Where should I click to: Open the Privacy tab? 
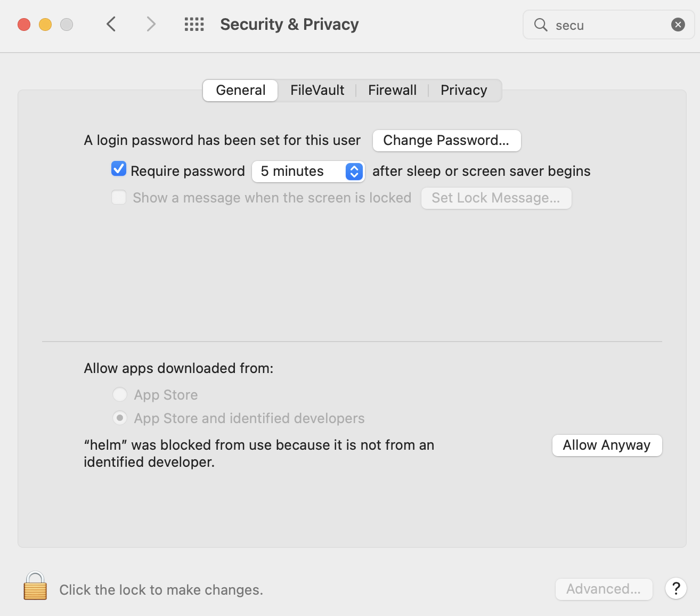point(463,90)
